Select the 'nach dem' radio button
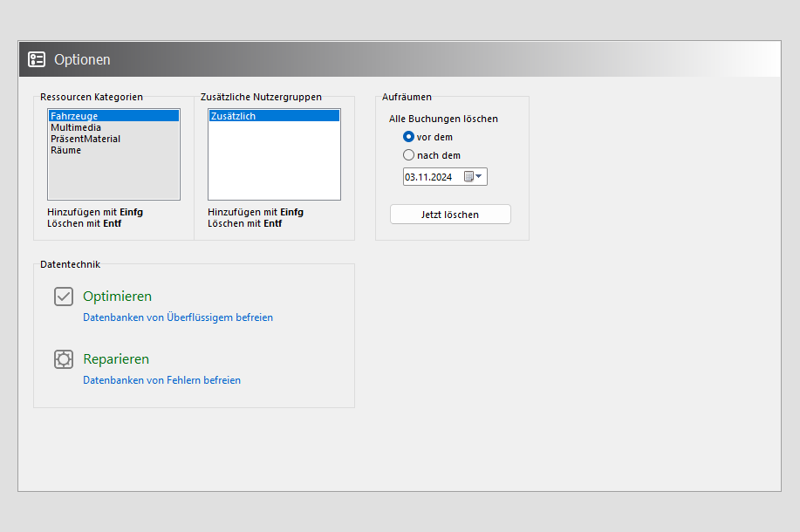 pyautogui.click(x=408, y=155)
